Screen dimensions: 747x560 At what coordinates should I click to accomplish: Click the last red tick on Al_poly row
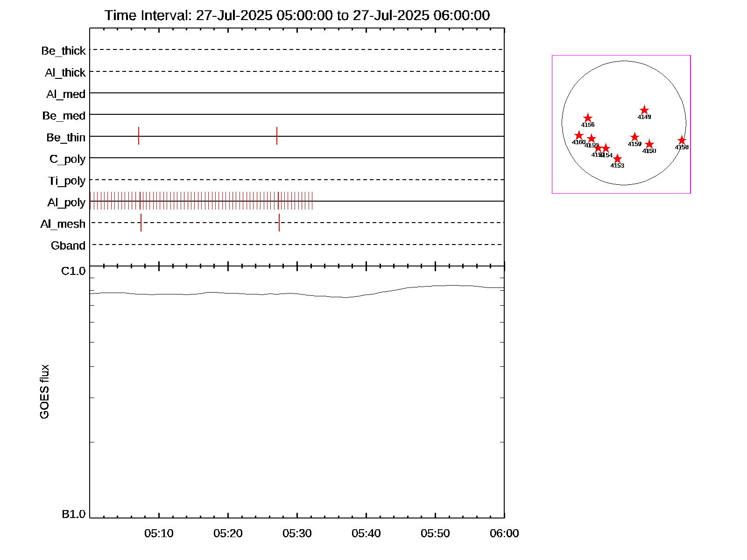(x=312, y=201)
